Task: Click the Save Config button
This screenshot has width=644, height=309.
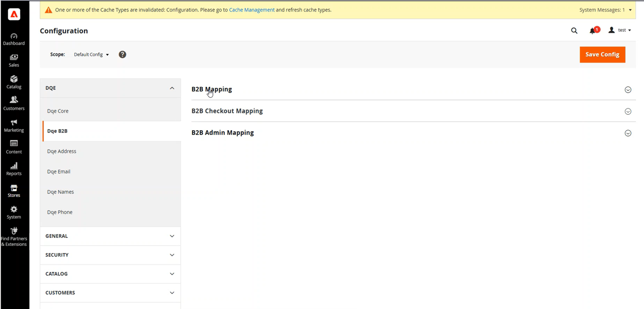Action: (602, 54)
